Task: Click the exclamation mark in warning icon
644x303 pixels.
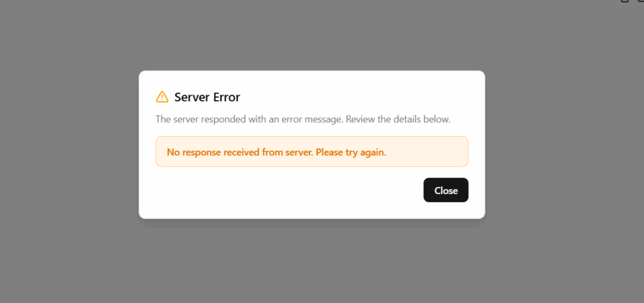Action: [162, 98]
